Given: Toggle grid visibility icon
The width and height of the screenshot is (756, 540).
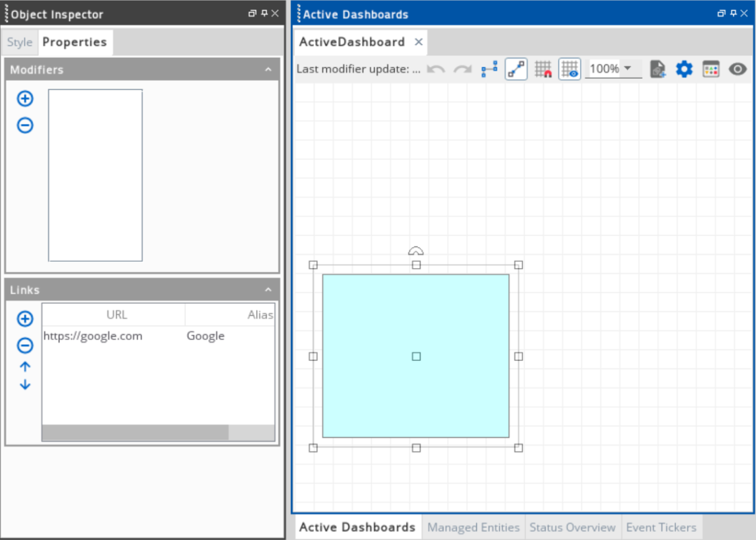Looking at the screenshot, I should [x=569, y=69].
